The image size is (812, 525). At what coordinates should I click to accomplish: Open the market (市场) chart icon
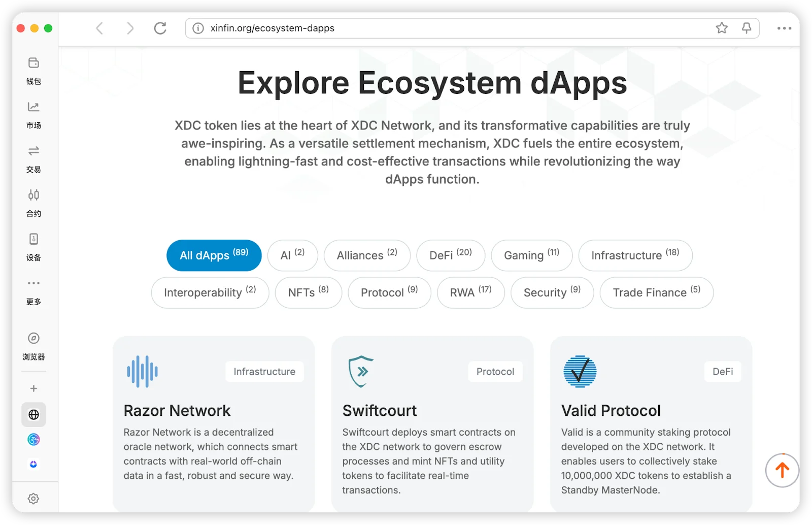click(x=33, y=107)
